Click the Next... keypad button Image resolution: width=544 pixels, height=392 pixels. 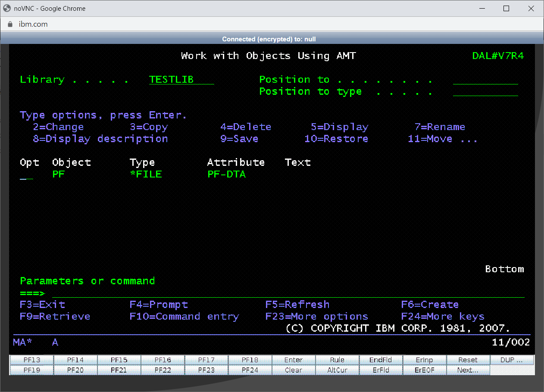tap(468, 370)
